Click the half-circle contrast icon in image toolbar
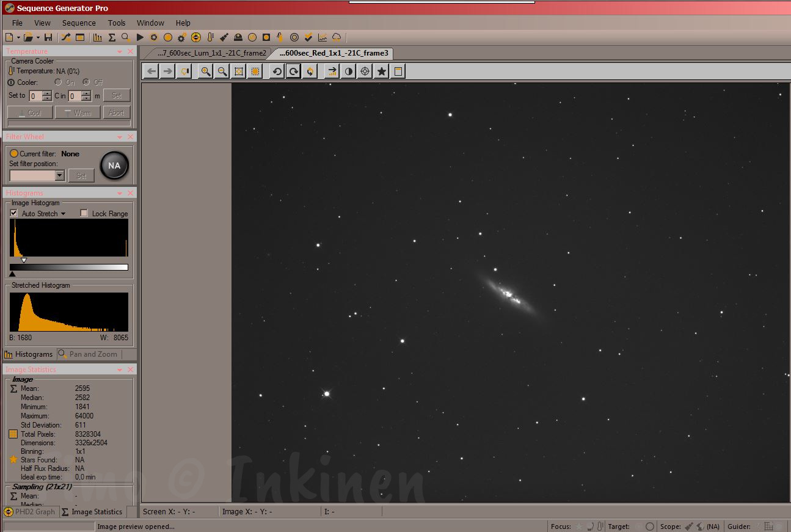This screenshot has height=532, width=791. click(x=348, y=71)
